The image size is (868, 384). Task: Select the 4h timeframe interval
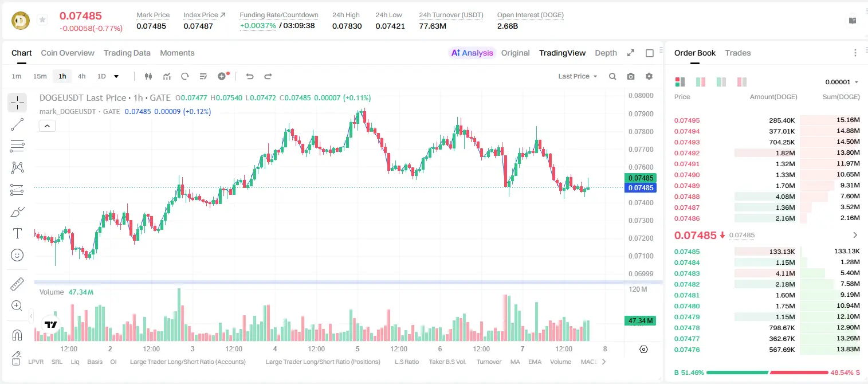(82, 76)
